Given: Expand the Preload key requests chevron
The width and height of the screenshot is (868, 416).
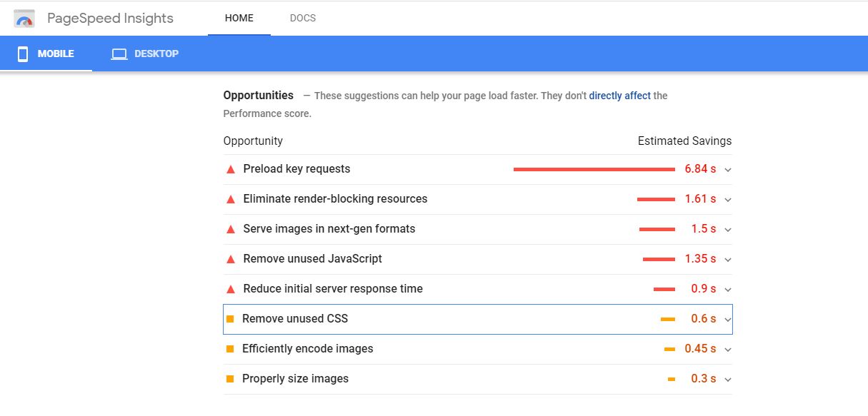Looking at the screenshot, I should tap(728, 170).
